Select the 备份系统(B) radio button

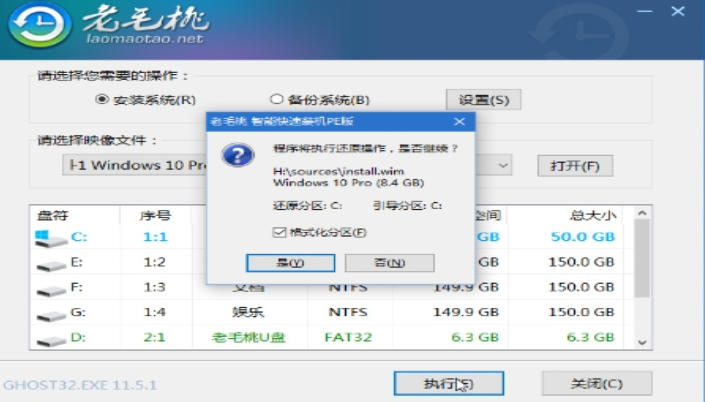(277, 99)
